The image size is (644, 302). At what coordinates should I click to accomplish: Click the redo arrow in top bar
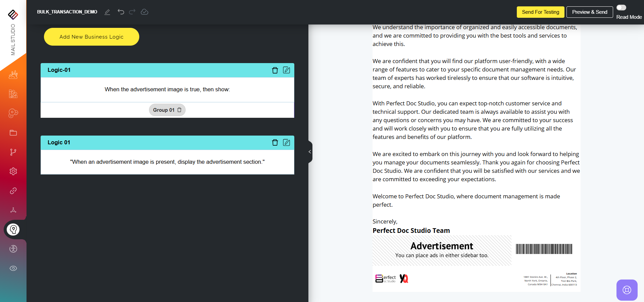pos(132,12)
